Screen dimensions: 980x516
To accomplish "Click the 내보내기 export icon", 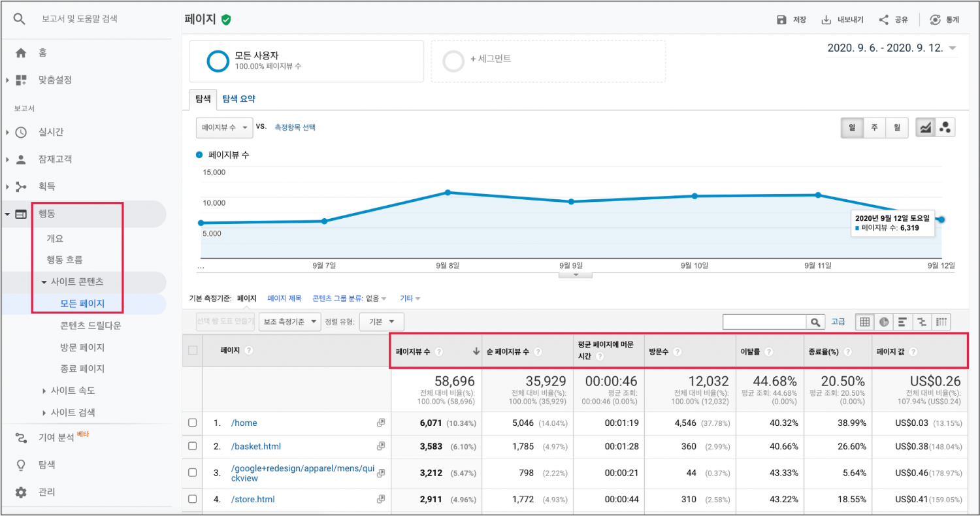I will tap(826, 20).
